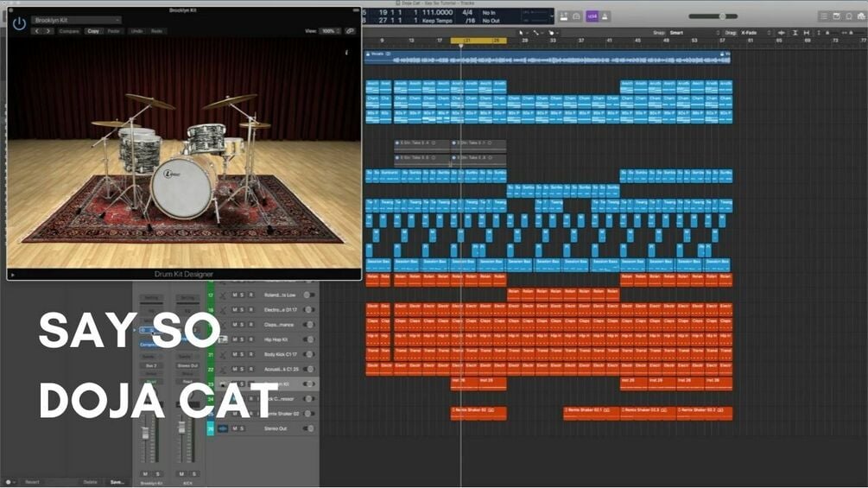Toggle the metronome click button
The height and width of the screenshot is (488, 868).
605,16
